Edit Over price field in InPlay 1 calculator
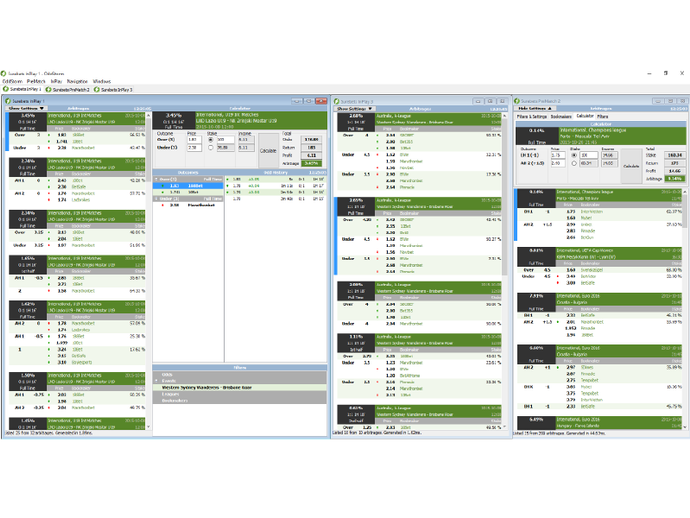 194,140
